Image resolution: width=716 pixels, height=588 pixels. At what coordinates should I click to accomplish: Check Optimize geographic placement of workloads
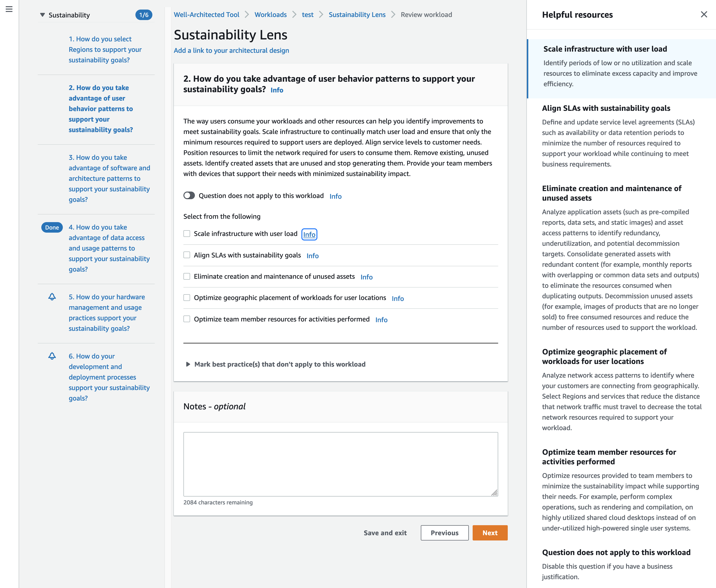[x=187, y=298]
